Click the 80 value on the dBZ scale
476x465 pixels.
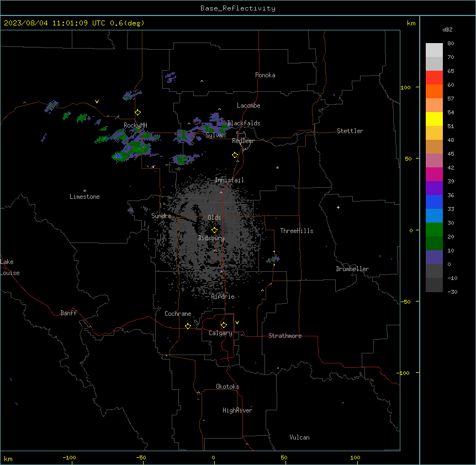tap(451, 44)
